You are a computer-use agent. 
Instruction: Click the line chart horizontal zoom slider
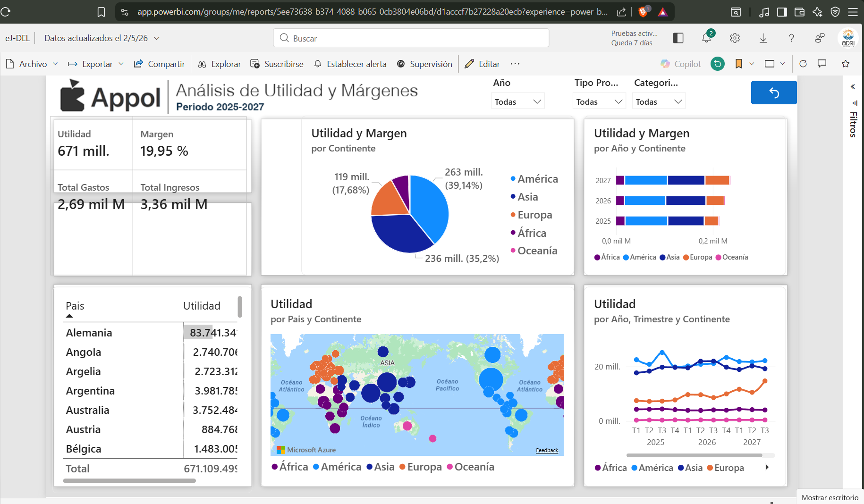694,455
